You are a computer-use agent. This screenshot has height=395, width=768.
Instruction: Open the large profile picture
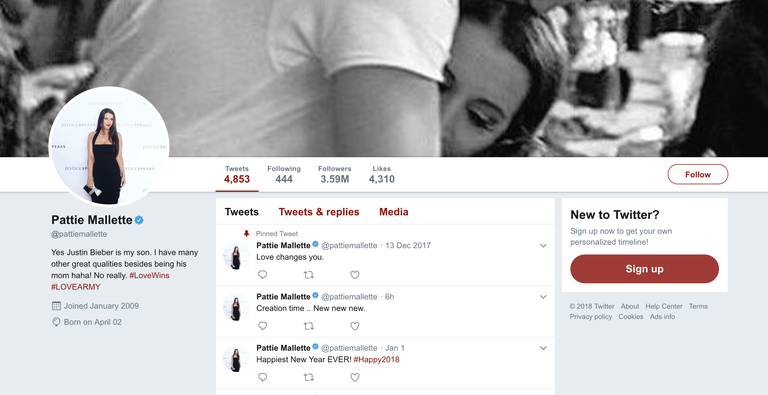[109, 147]
